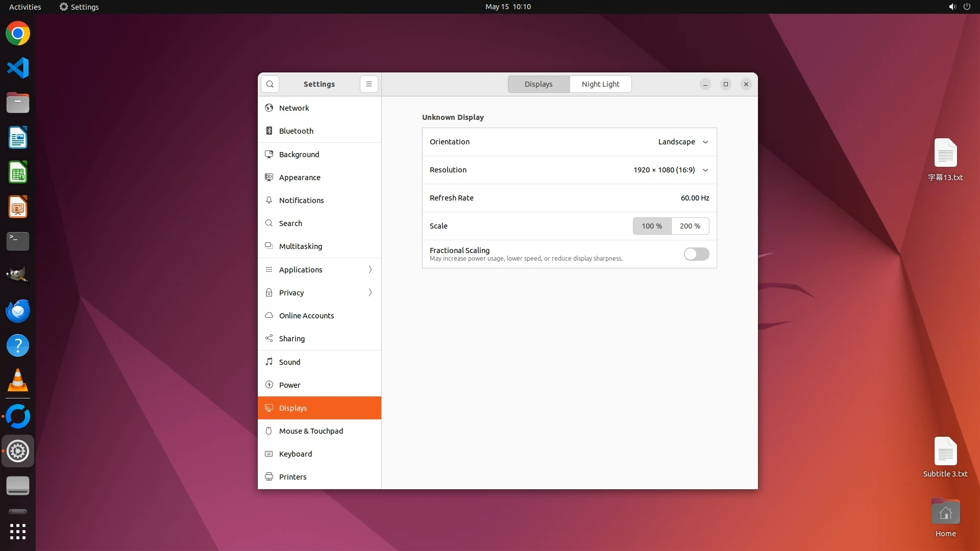Open the Keyboard settings panel
The width and height of the screenshot is (980, 551).
pyautogui.click(x=295, y=454)
